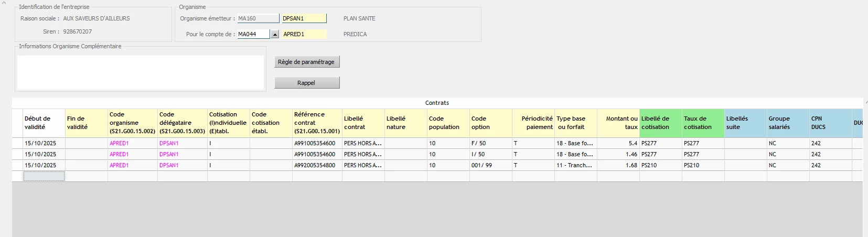
Task: Click the 'Code organisme (S21.G00.15.002)' column header
Action: point(133,123)
